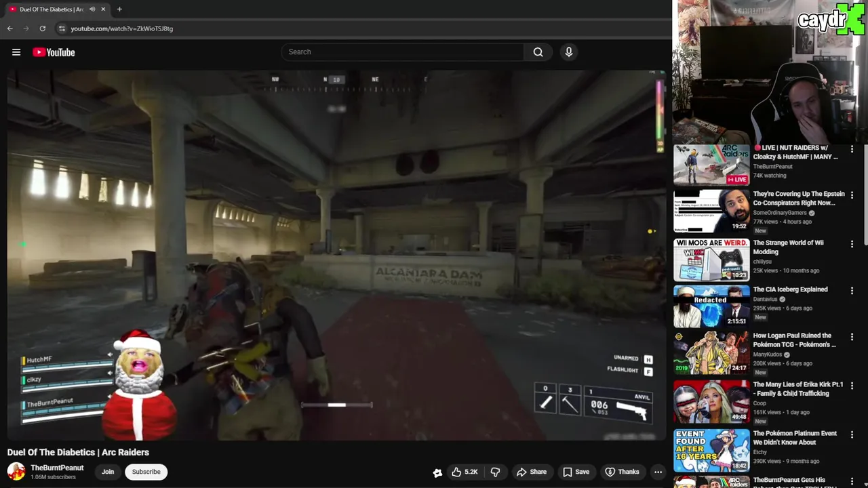Open Many Lies of Erika Kirk title

tap(798, 389)
